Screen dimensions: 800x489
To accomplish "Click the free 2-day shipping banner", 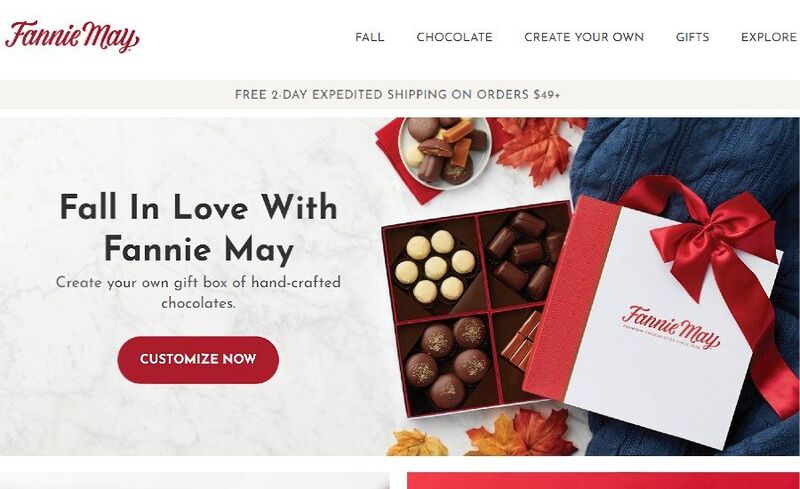I will [398, 94].
